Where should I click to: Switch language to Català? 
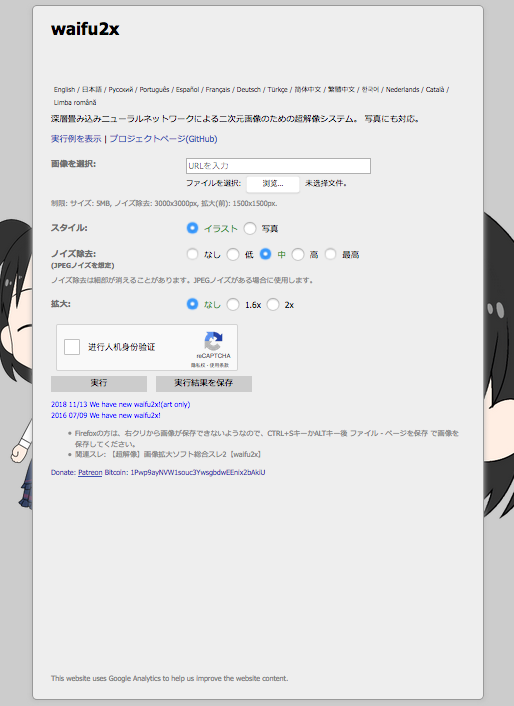(x=435, y=90)
